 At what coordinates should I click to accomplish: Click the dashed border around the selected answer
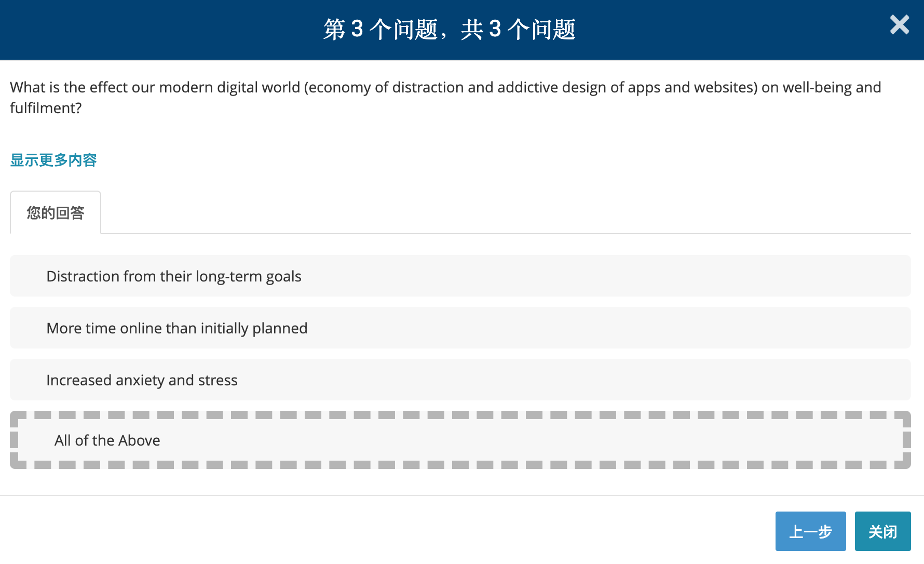(x=459, y=415)
